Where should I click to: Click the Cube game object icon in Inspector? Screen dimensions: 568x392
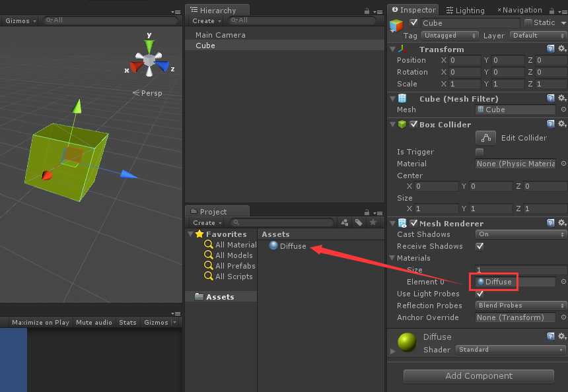pyautogui.click(x=396, y=26)
